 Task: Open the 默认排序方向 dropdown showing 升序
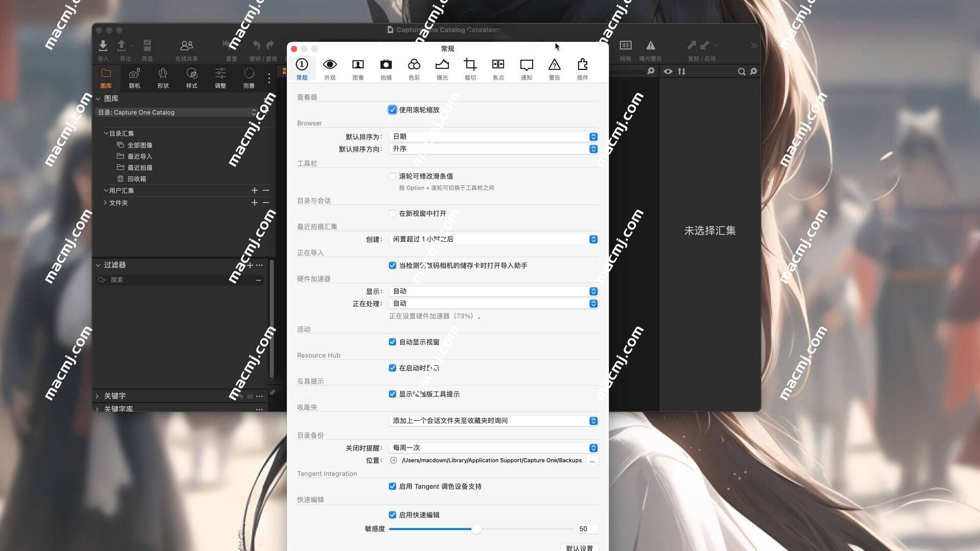tap(493, 149)
